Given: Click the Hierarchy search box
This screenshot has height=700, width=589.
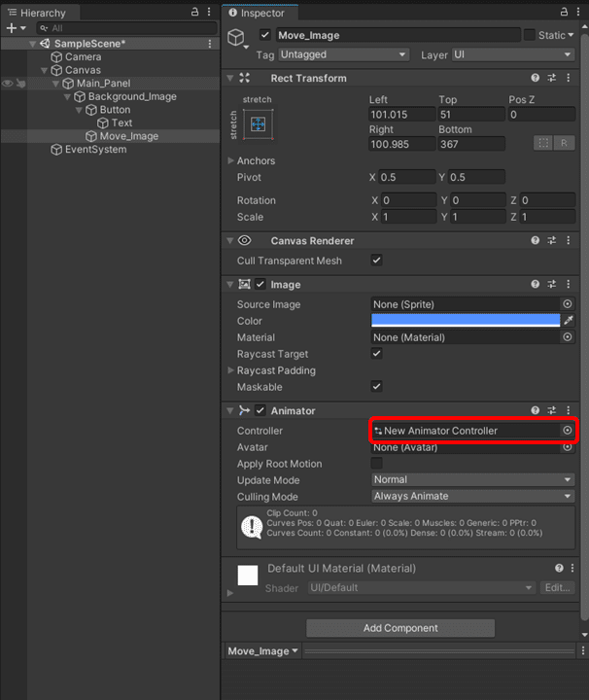Looking at the screenshot, I should [x=126, y=28].
